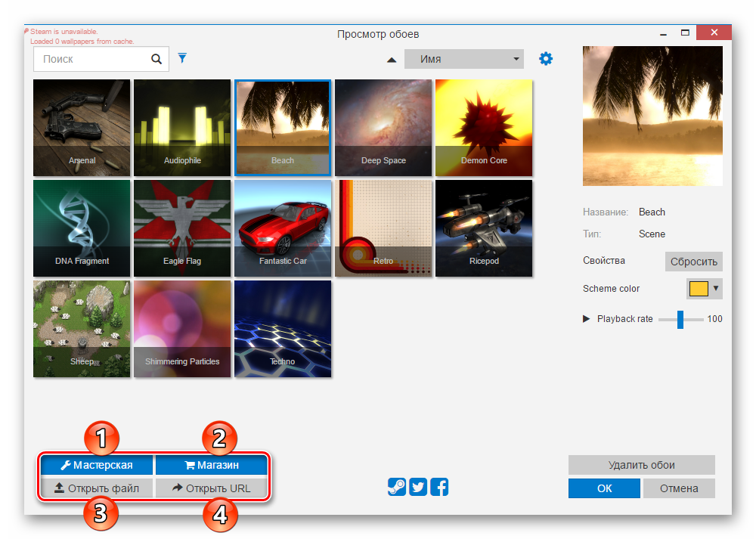Open the Facebook icon link
Viewport: 756px width, 539px height.
439,487
